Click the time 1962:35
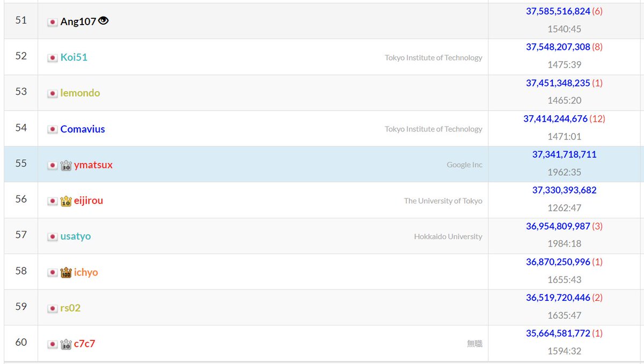 (564, 173)
